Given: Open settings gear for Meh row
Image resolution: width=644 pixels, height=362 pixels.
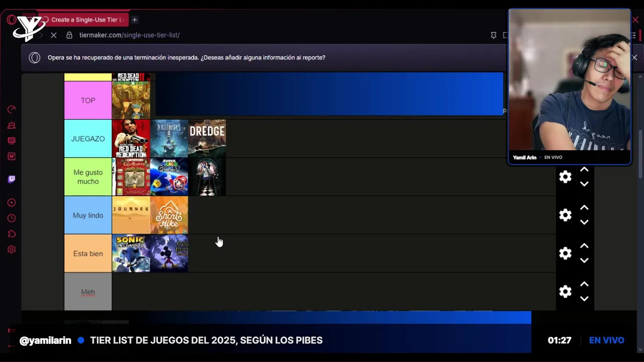Looking at the screenshot, I should pos(566,292).
